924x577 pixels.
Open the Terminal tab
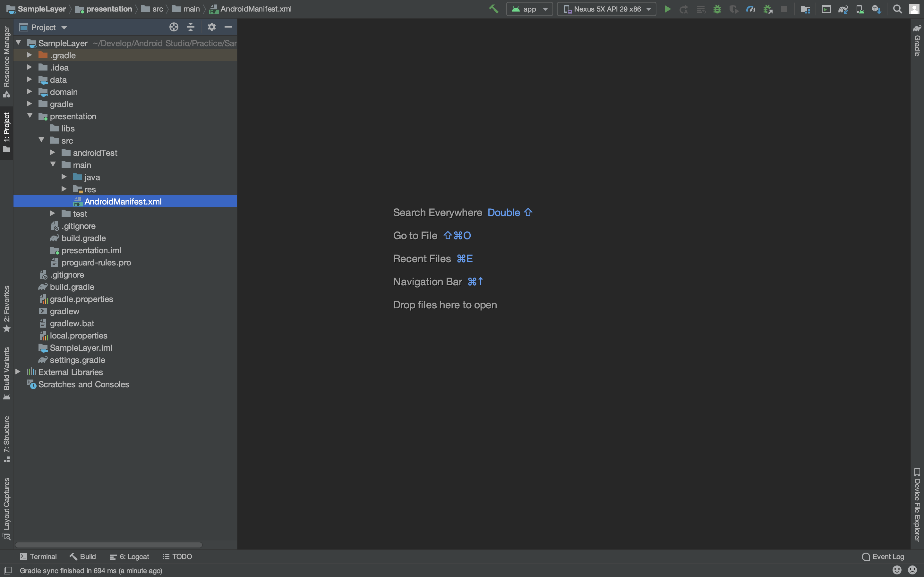point(38,556)
